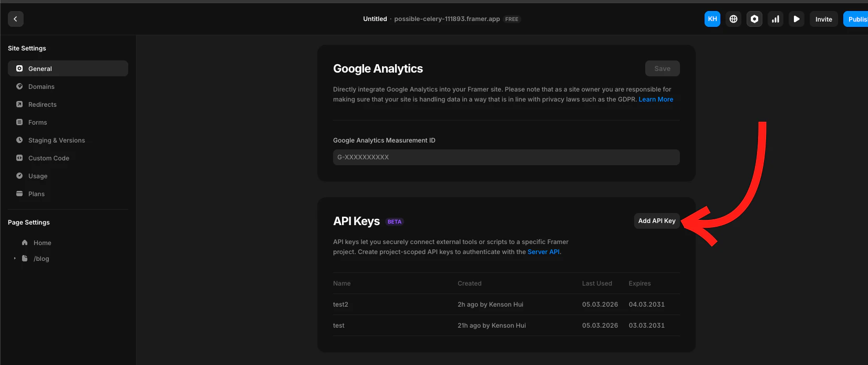Screen dimensions: 868x365
Task: Click the Expires column header
Action: 640,283
